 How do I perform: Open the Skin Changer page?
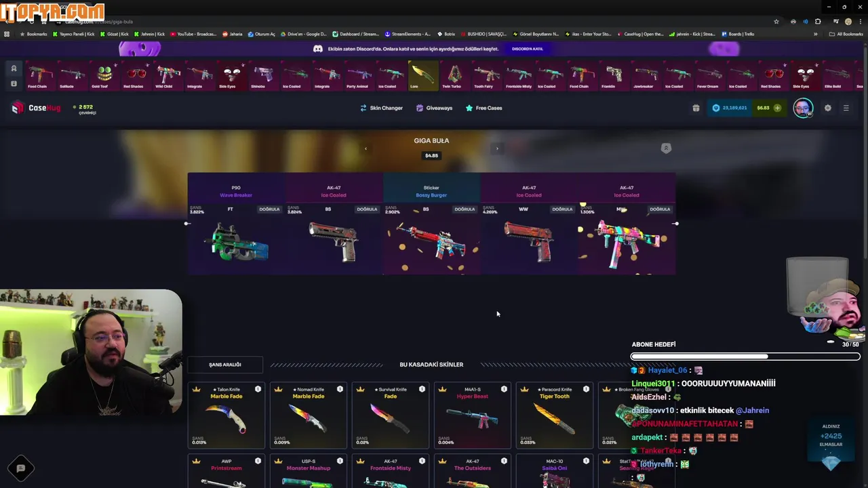tap(381, 108)
